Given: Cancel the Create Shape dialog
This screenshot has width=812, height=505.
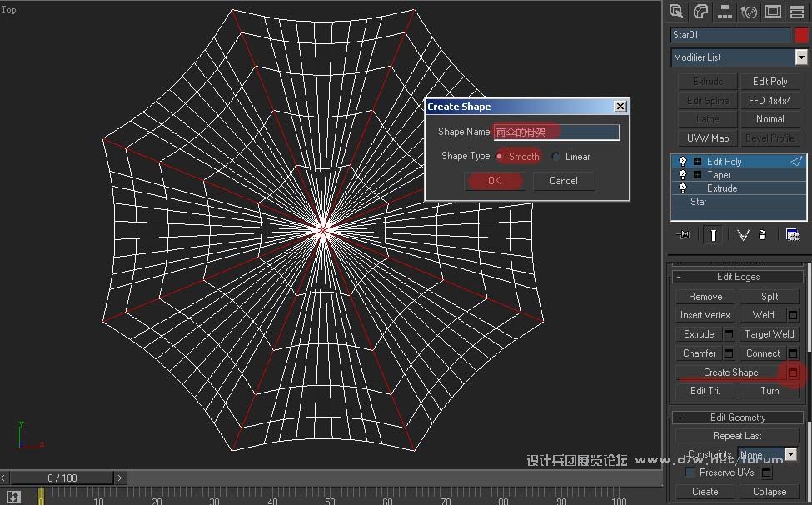Looking at the screenshot, I should (564, 181).
